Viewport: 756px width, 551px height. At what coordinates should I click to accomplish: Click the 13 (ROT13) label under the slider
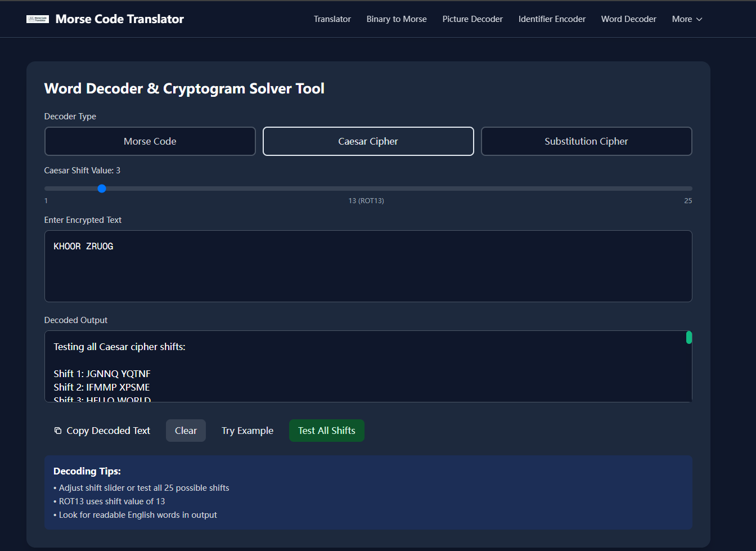[x=366, y=200]
